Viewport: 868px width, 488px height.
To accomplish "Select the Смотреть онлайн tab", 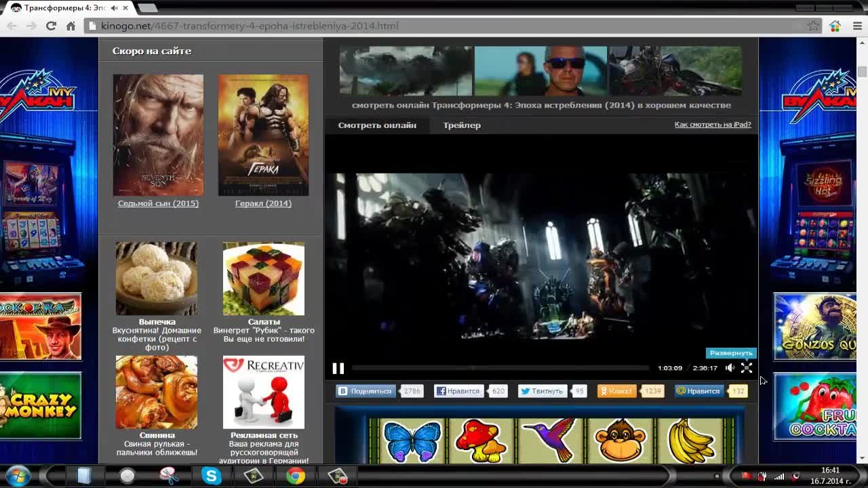I will (x=377, y=125).
